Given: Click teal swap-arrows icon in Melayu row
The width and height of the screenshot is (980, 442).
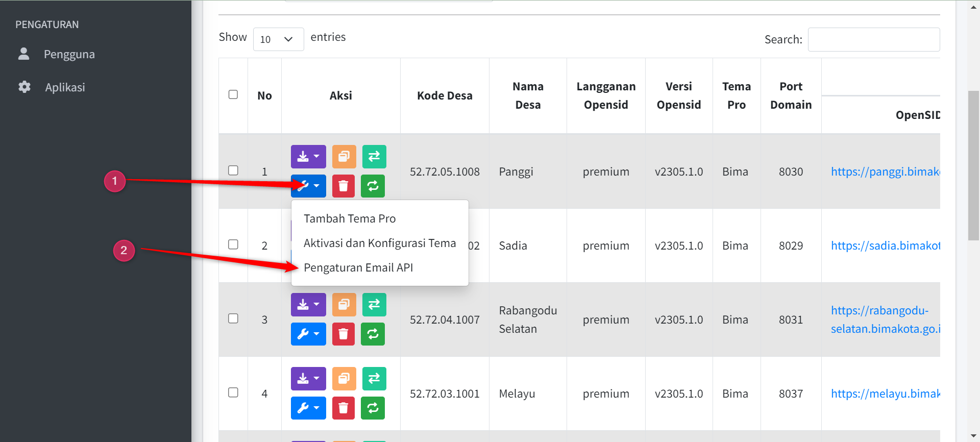Looking at the screenshot, I should [x=374, y=379].
